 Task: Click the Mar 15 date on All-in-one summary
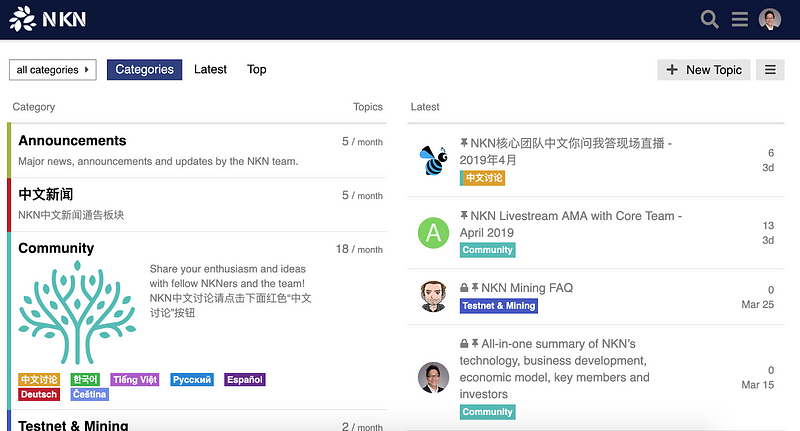pyautogui.click(x=758, y=385)
